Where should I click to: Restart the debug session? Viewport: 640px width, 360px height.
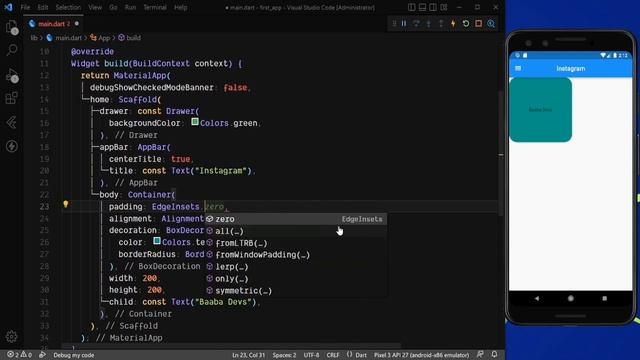(x=466, y=24)
